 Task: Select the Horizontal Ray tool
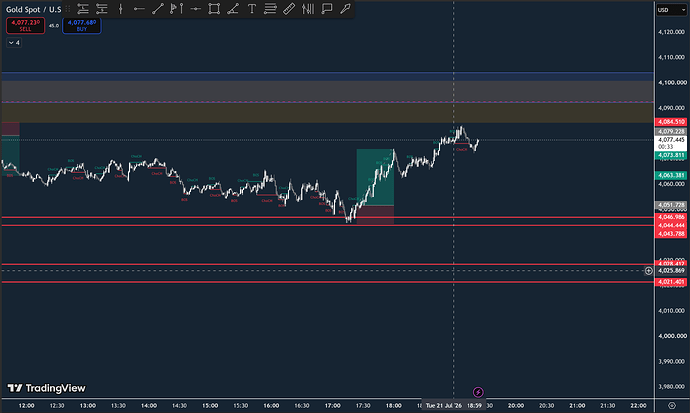point(139,9)
